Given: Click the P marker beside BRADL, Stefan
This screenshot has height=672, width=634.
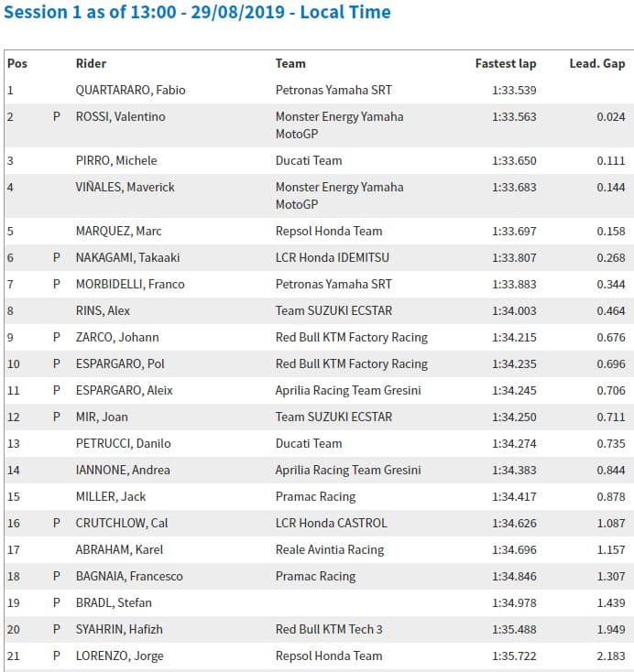Looking at the screenshot, I should 57,602.
